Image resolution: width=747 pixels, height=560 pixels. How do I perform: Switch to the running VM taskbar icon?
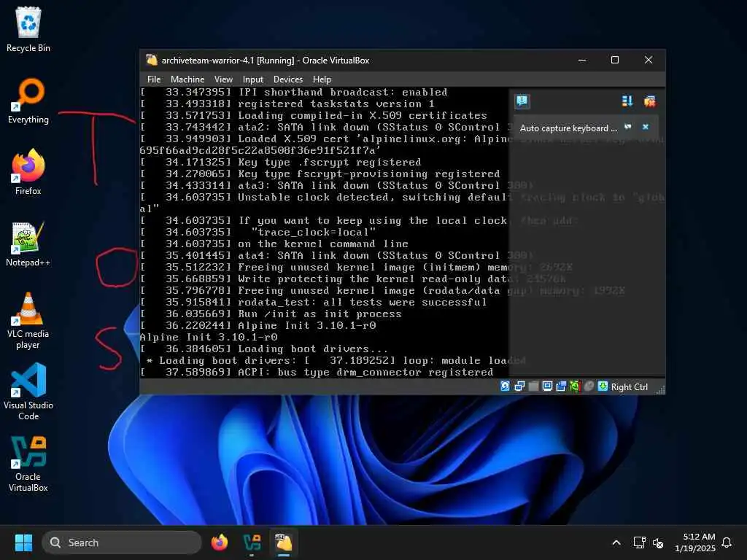(284, 542)
